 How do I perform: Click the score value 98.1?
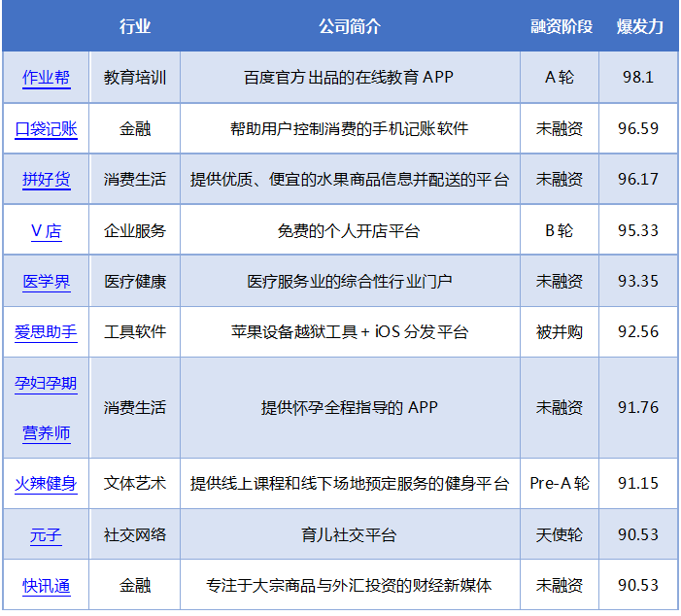[x=638, y=78]
